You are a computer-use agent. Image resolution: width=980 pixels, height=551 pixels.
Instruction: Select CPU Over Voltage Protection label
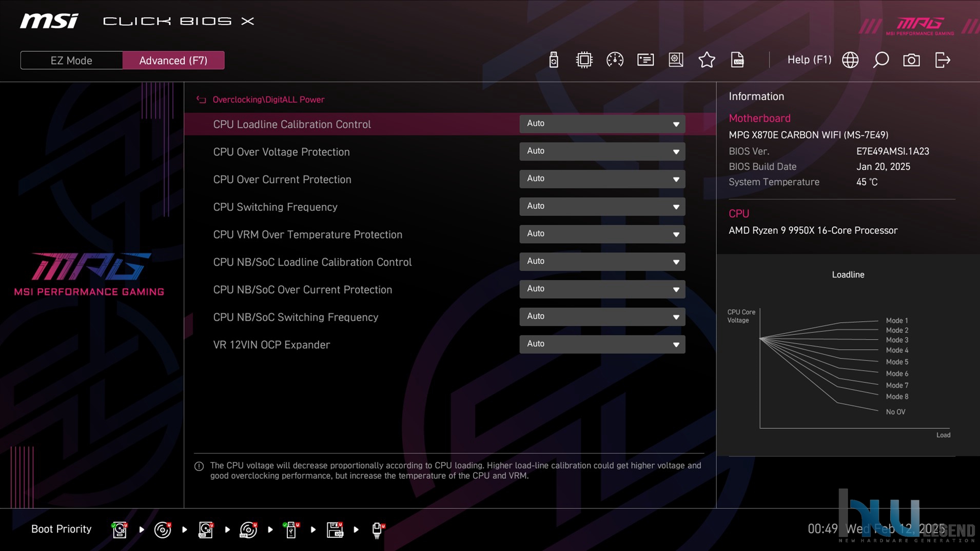[281, 152]
